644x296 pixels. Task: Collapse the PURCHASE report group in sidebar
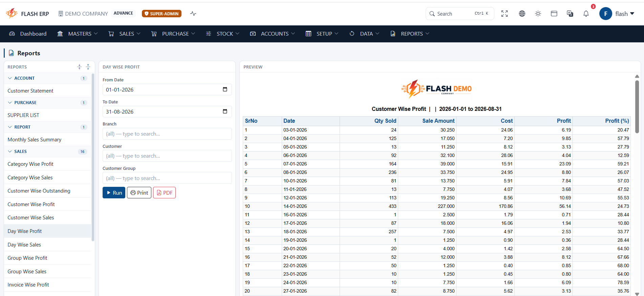tap(47, 102)
